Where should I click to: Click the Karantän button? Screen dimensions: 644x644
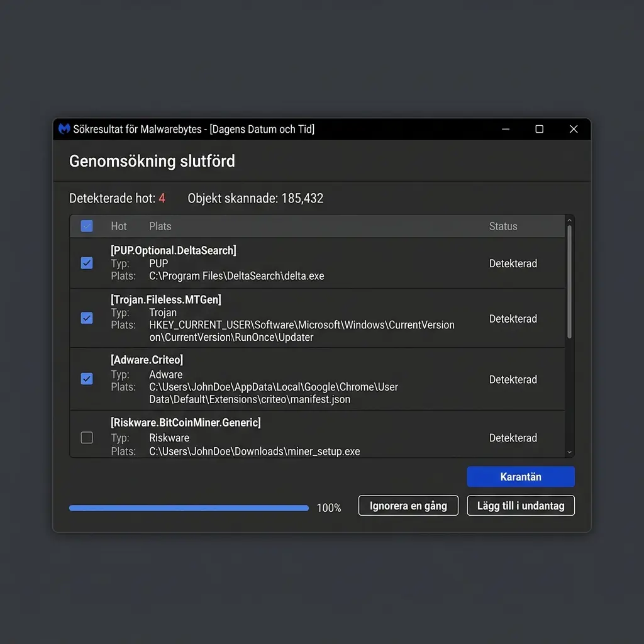pos(521,477)
